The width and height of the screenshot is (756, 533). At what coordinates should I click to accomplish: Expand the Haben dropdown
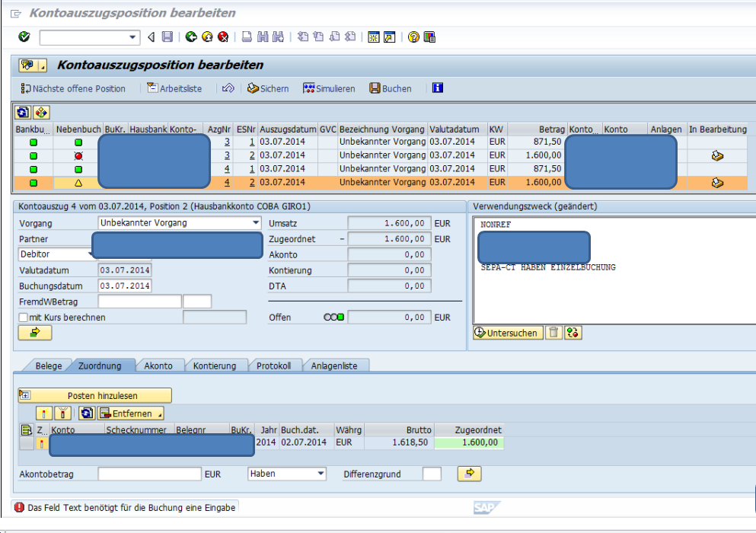coord(321,474)
